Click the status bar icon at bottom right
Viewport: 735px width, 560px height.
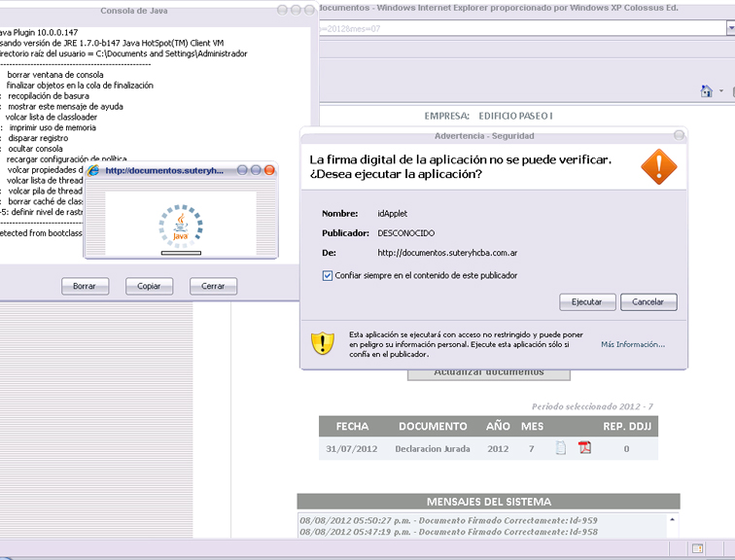tap(698, 549)
